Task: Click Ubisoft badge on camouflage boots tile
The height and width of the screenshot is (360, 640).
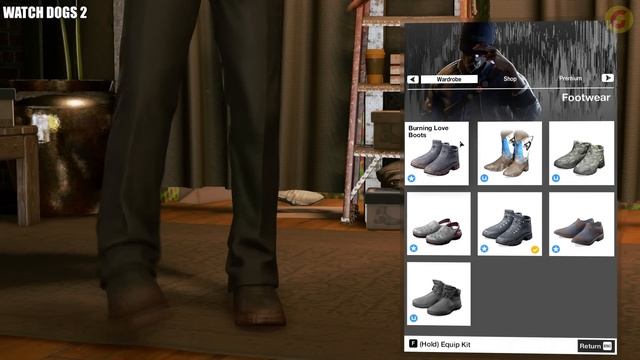Action: pos(556,178)
